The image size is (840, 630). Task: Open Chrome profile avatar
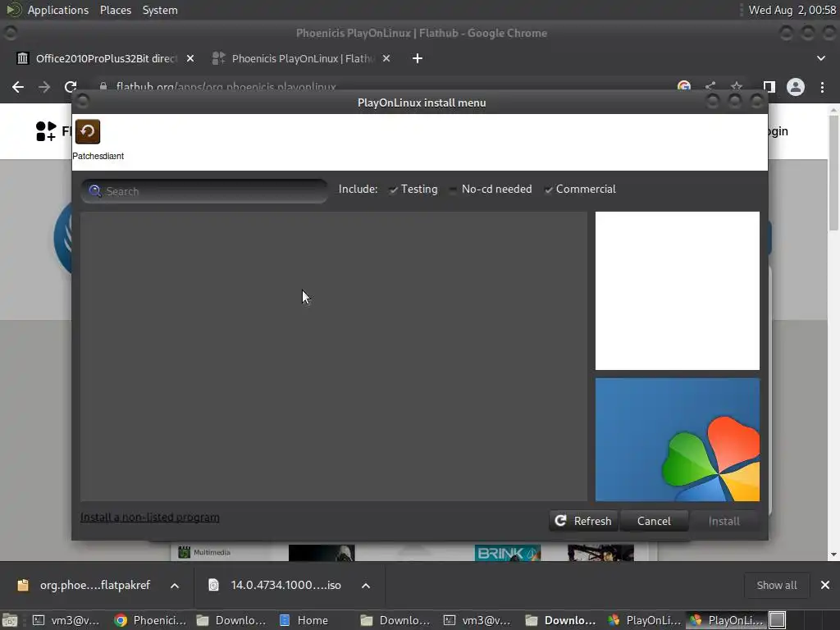(796, 87)
